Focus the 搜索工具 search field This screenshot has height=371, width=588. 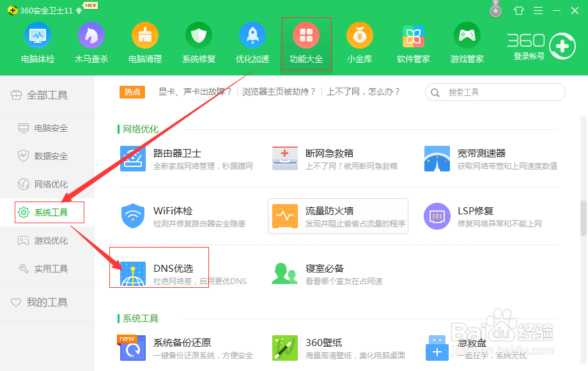(x=495, y=92)
